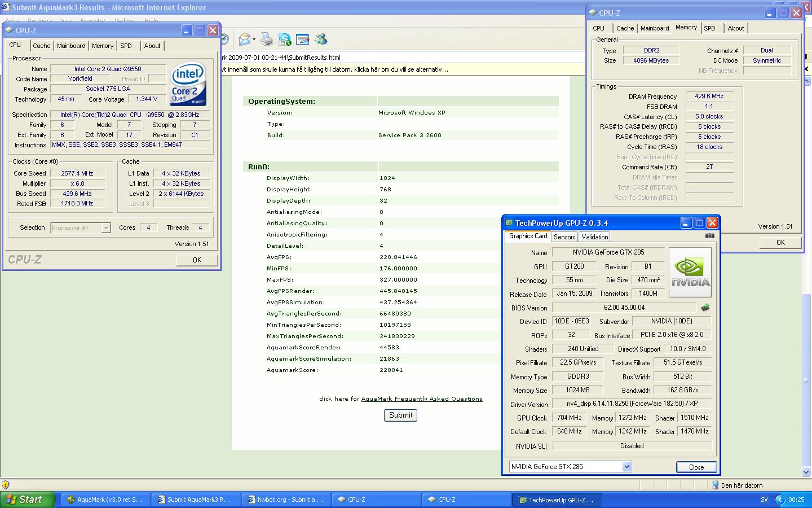Click the Internet Explorer page icon in title bar
This screenshot has height=508, width=812.
pyautogui.click(x=5, y=7)
